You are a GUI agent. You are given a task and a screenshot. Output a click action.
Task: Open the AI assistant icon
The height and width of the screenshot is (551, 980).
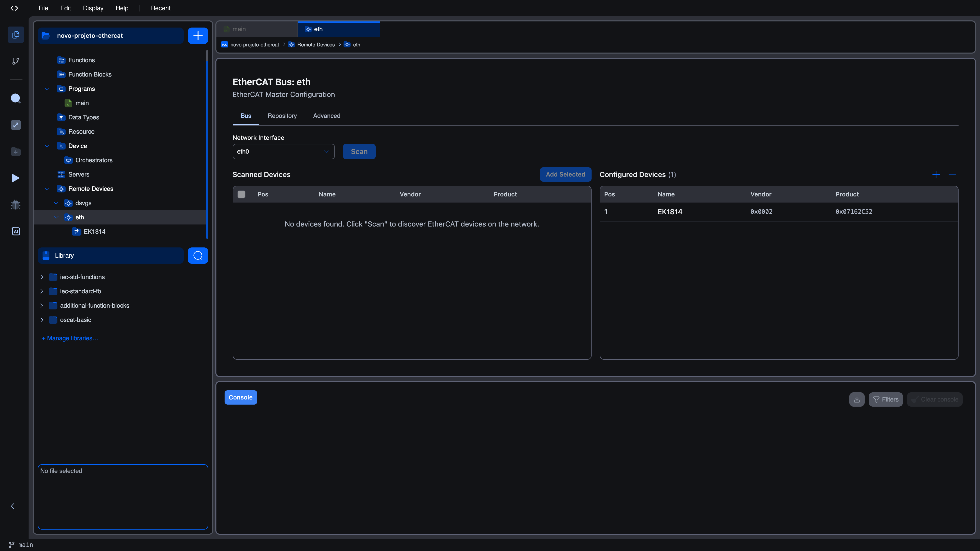tap(16, 231)
